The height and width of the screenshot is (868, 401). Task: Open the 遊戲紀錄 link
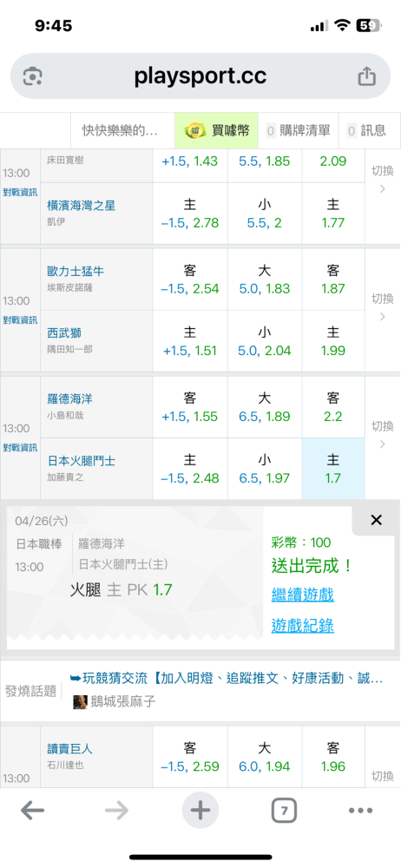(302, 626)
